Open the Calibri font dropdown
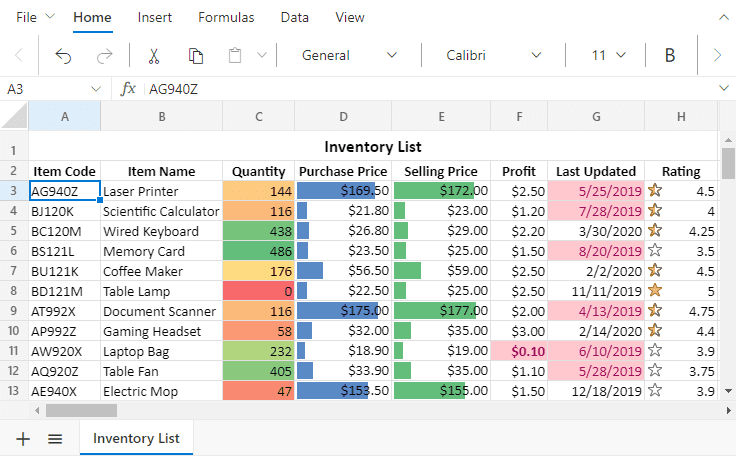Viewport: 736px width, 457px height. pyautogui.click(x=493, y=55)
